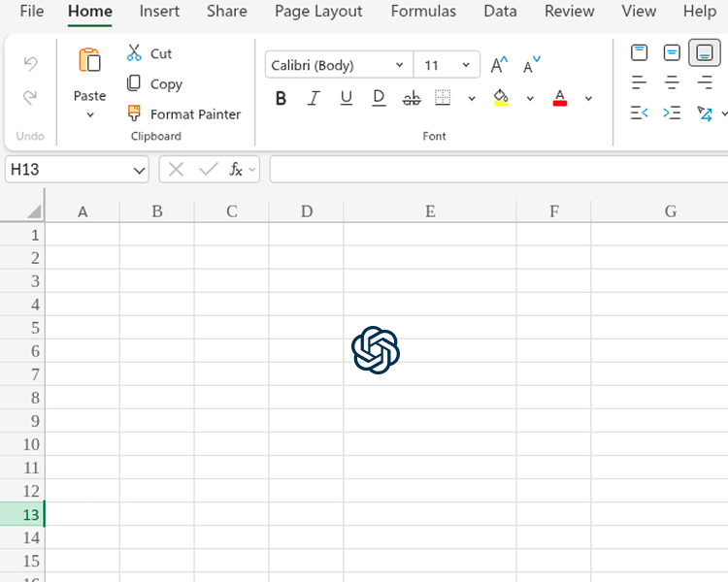This screenshot has width=728, height=582.
Task: Click the Paste clipboard icon
Action: pos(89,60)
